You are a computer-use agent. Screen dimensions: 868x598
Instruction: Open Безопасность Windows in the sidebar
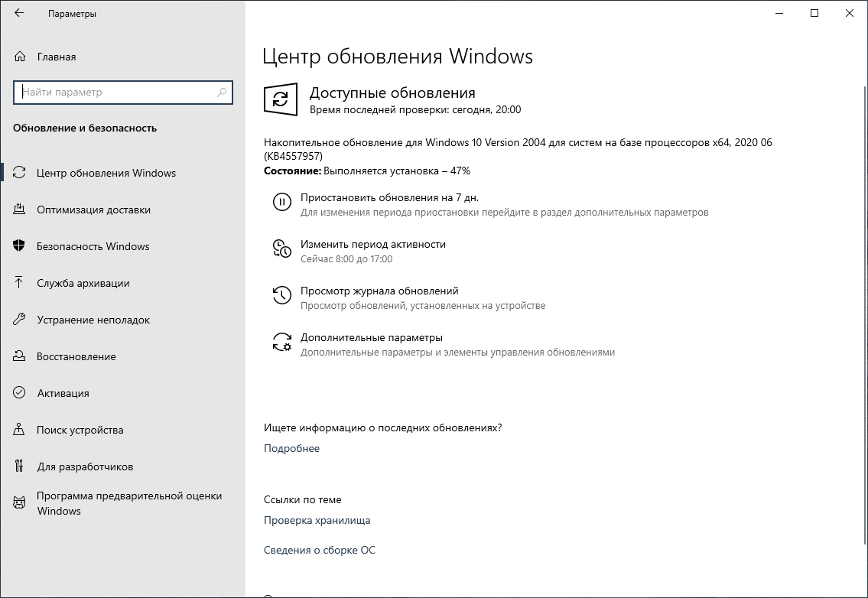[x=92, y=246]
